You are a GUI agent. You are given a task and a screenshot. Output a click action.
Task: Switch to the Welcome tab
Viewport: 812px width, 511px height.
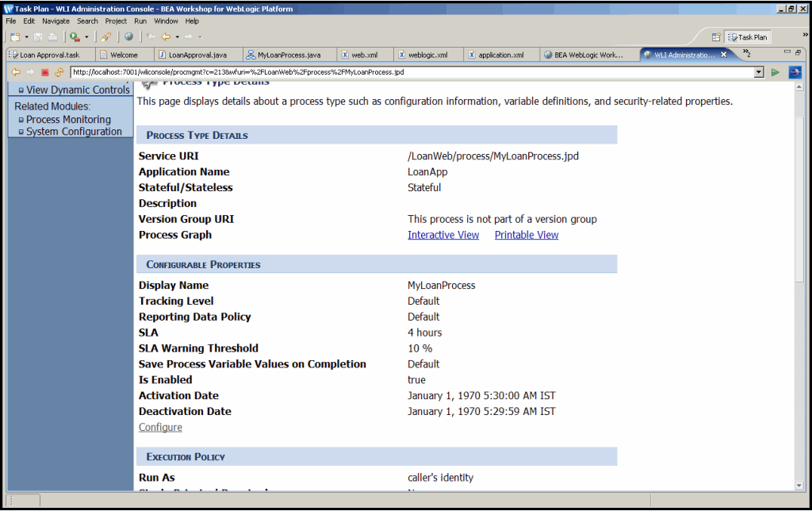point(124,55)
